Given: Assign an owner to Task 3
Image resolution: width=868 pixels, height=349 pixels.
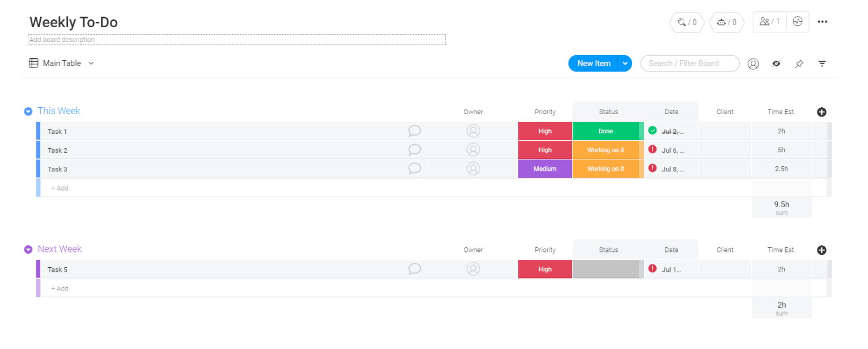Looking at the screenshot, I should [x=473, y=169].
